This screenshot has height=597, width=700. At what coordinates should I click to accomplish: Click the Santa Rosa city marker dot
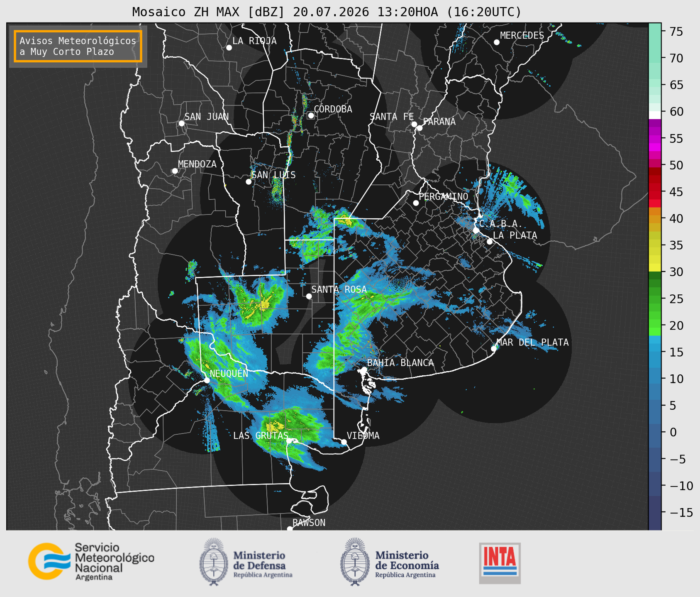309,296
